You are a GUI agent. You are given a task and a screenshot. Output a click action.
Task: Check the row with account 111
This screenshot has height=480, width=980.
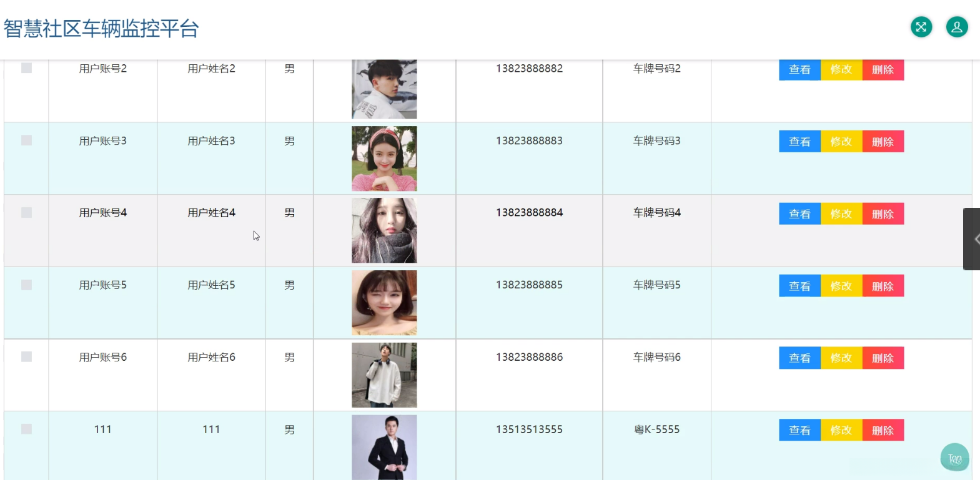tap(26, 429)
